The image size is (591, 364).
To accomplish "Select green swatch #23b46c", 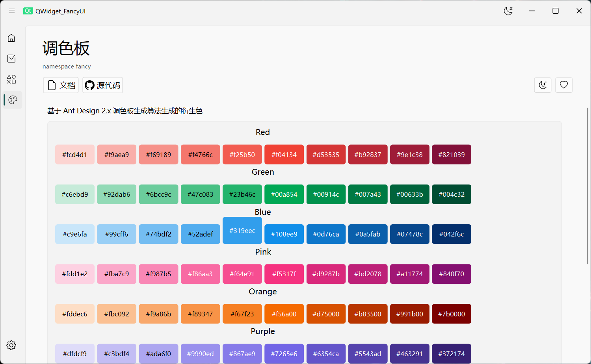I will point(242,194).
